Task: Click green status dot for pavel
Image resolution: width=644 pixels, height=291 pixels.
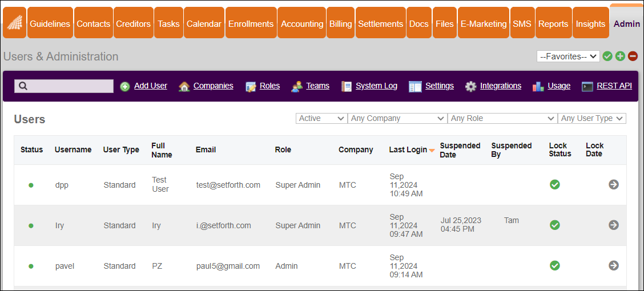Action: [31, 266]
